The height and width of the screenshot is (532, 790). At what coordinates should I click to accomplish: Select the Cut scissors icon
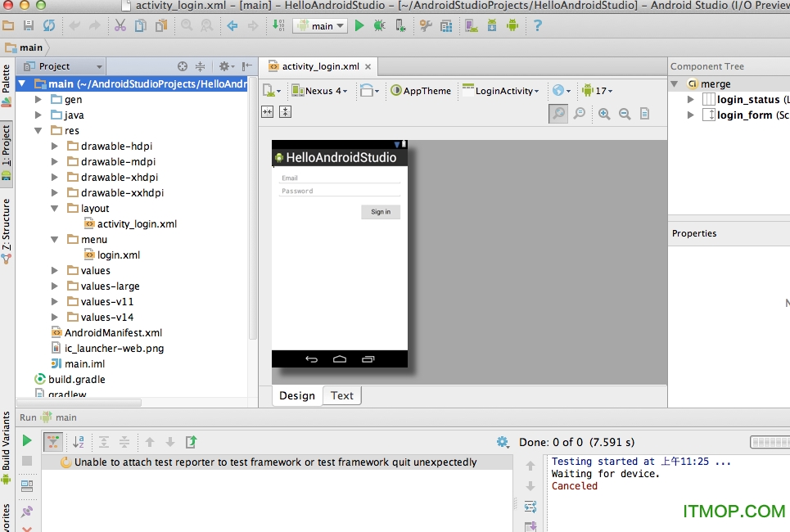[120, 25]
